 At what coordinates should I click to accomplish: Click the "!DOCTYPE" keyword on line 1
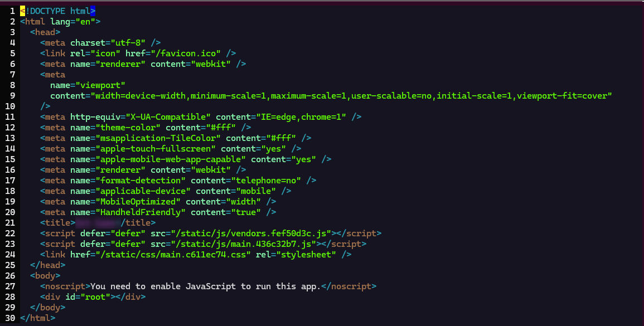click(45, 11)
